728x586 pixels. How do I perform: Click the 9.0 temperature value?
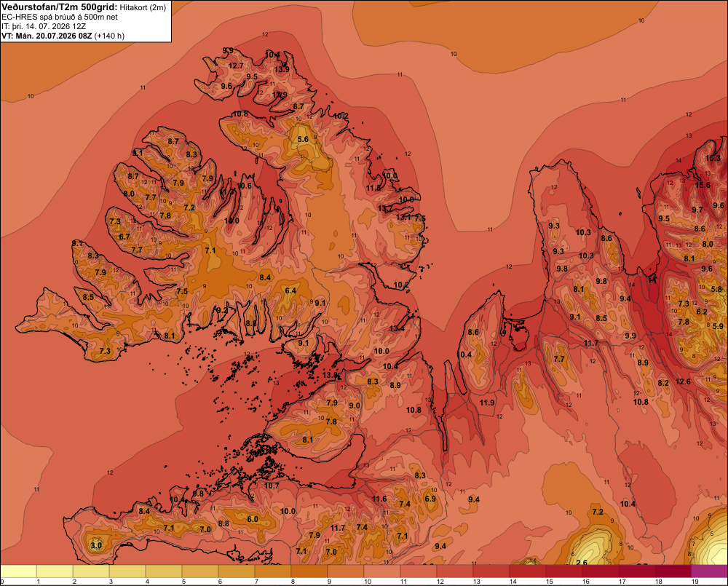(355, 406)
